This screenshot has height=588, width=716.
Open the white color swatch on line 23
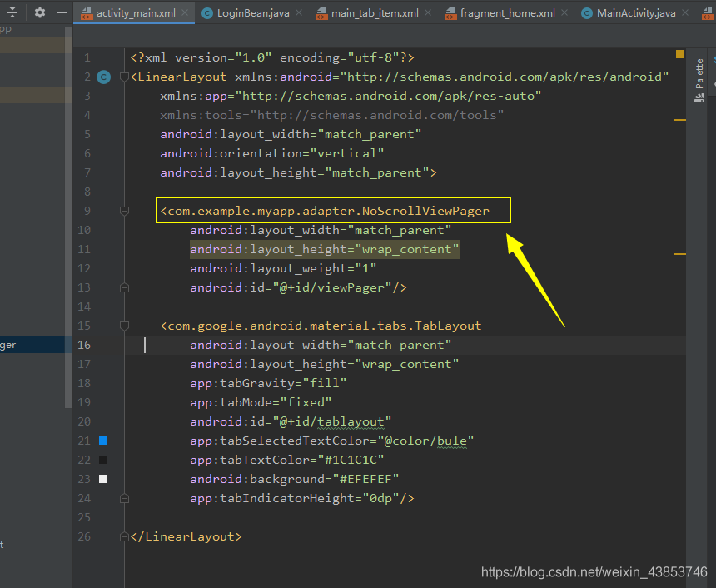(x=103, y=479)
